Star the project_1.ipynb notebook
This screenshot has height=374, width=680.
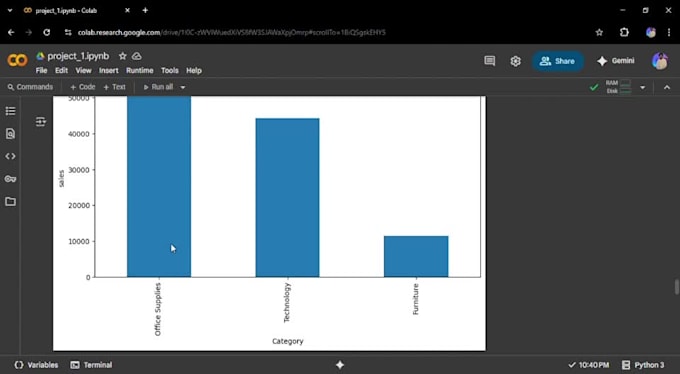tap(123, 56)
